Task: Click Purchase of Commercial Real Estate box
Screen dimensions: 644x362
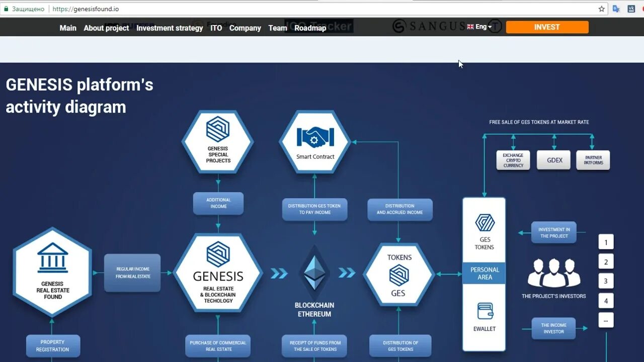Action: (218, 345)
